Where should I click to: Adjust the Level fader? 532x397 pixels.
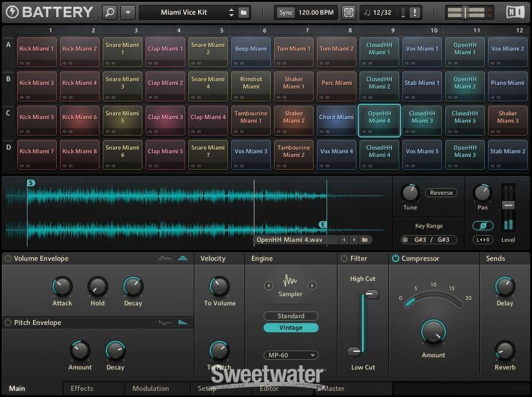pos(508,205)
